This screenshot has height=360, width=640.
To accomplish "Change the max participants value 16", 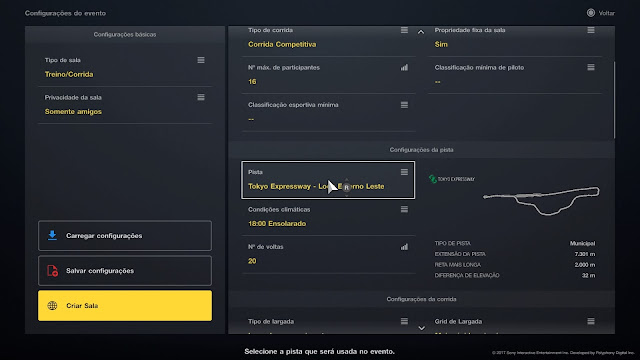I will [x=252, y=82].
